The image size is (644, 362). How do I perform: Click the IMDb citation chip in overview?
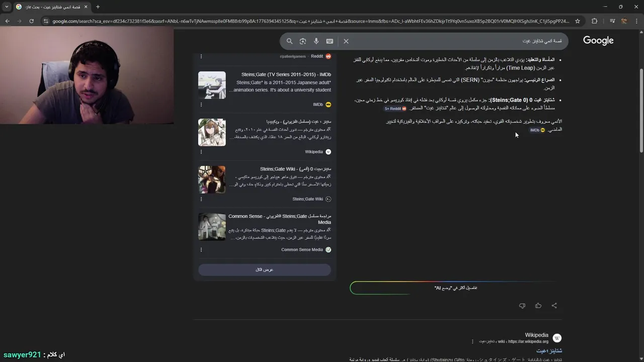pyautogui.click(x=537, y=130)
